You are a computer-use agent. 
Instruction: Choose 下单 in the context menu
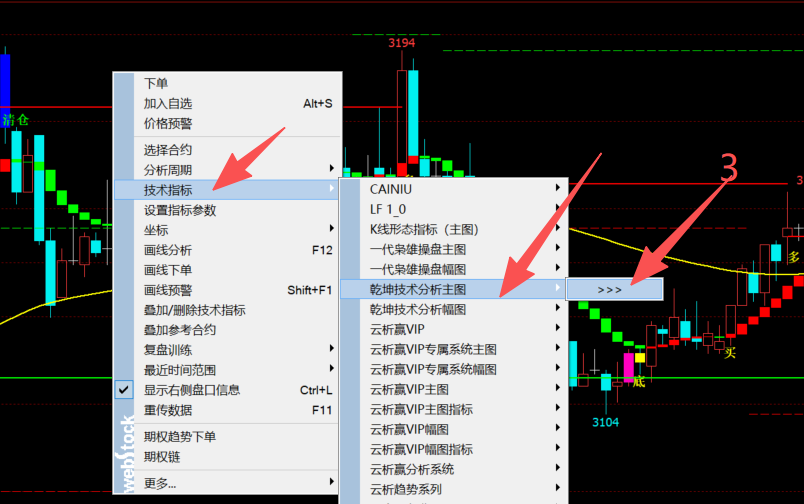[x=156, y=84]
